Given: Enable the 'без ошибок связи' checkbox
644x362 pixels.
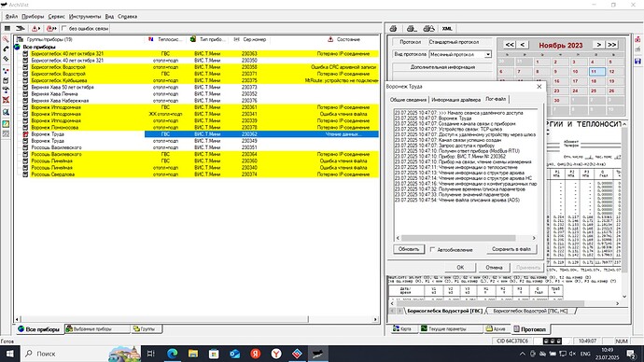Looking at the screenshot, I should point(63,28).
